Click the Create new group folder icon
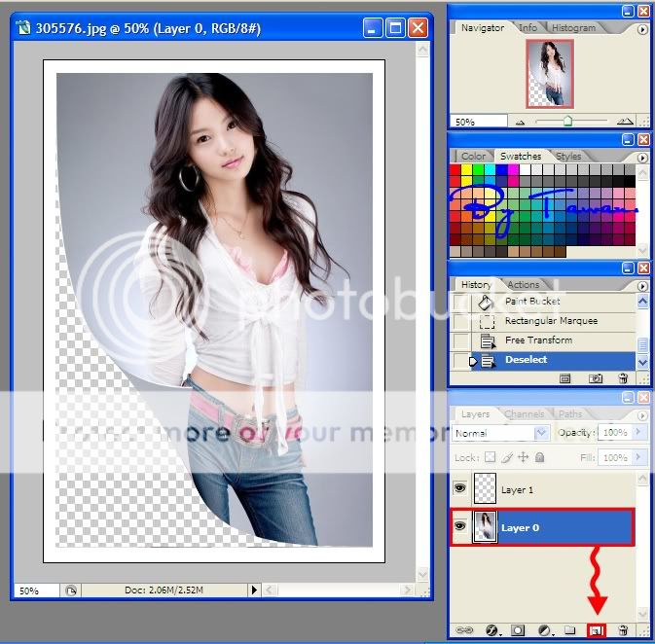Screen dimensions: 655x644 [570, 630]
